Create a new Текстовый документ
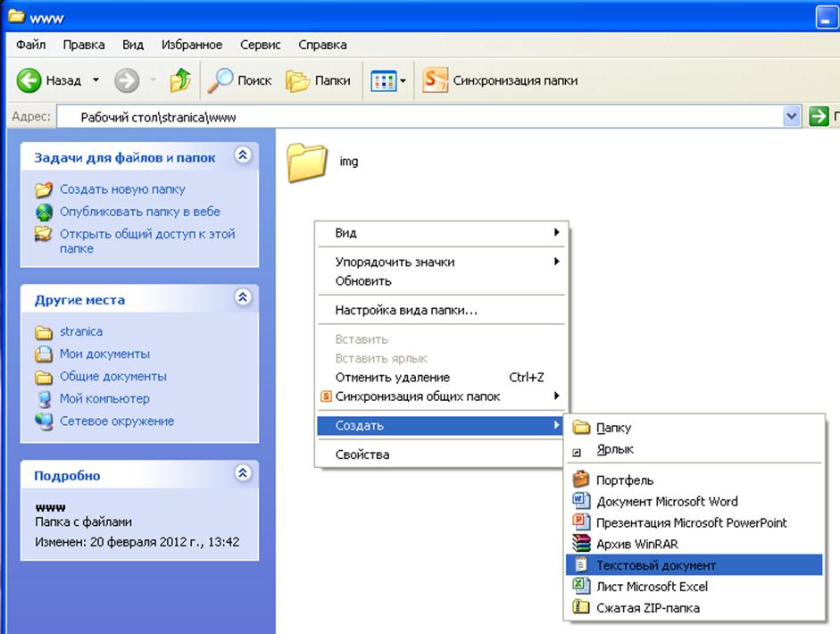 click(x=694, y=565)
